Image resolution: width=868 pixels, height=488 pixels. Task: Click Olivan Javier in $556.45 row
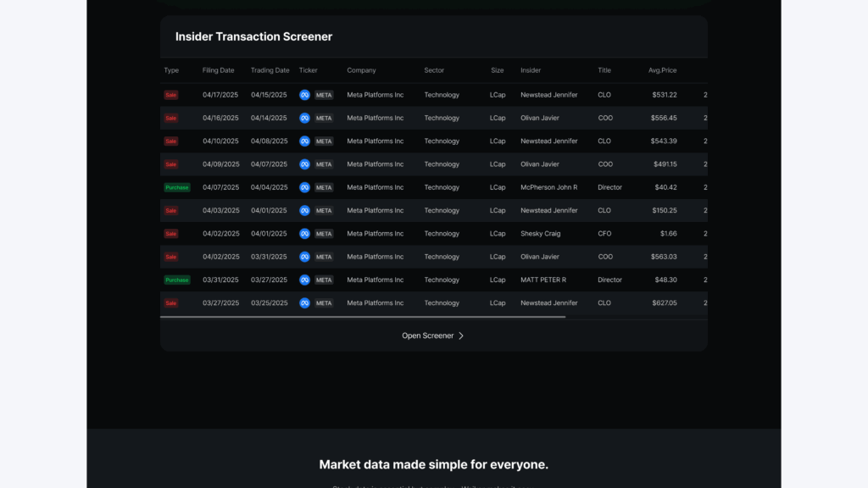pyautogui.click(x=540, y=118)
